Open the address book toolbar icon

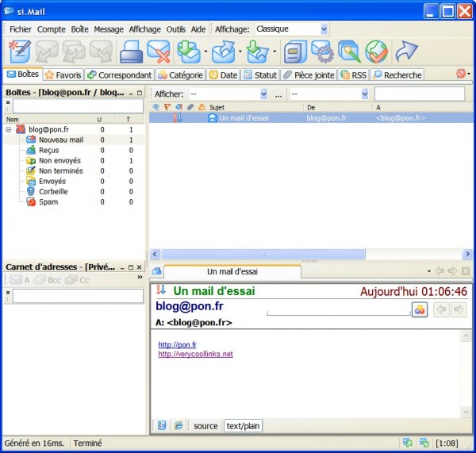pos(295,52)
